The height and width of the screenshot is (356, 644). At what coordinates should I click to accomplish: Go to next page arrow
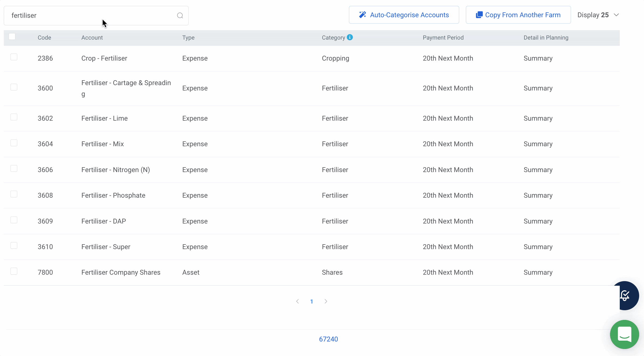tap(326, 301)
